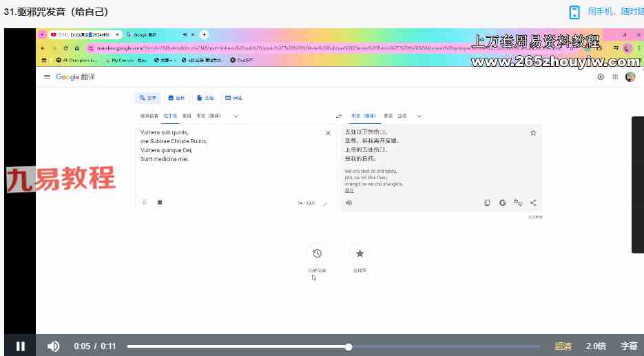Copy the translation to clipboard
This screenshot has height=356, width=644.
(x=488, y=202)
